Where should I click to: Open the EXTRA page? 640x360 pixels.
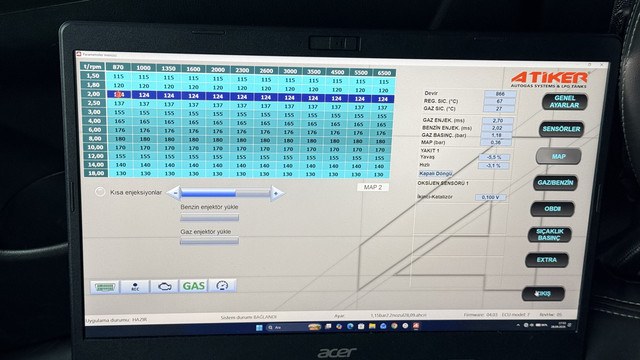[547, 260]
